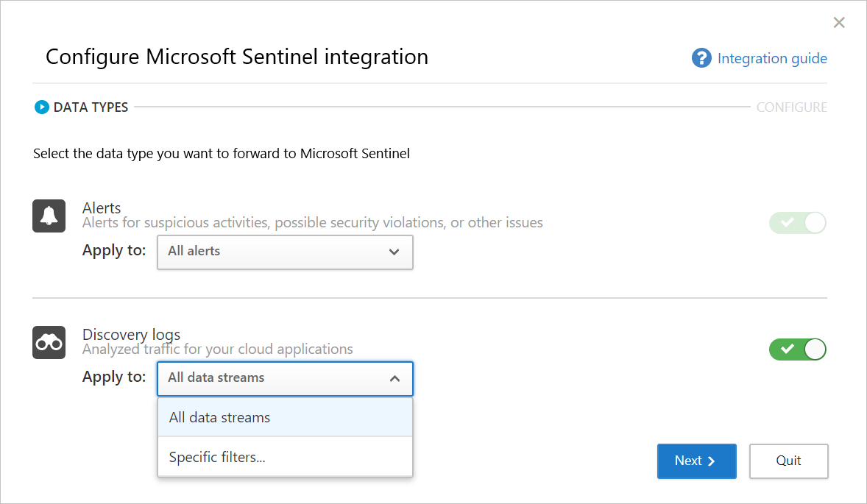Toggle the Alerts forwarding switch
This screenshot has width=867, height=504.
tap(797, 222)
